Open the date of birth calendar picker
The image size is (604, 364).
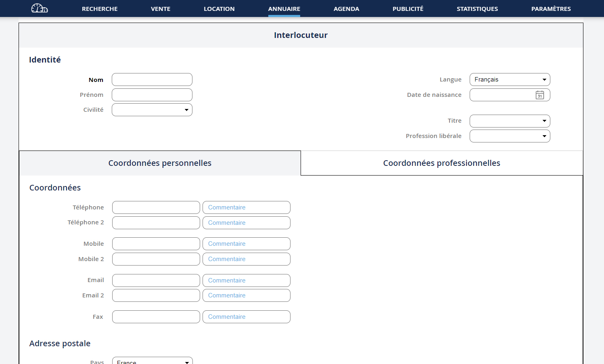point(539,95)
